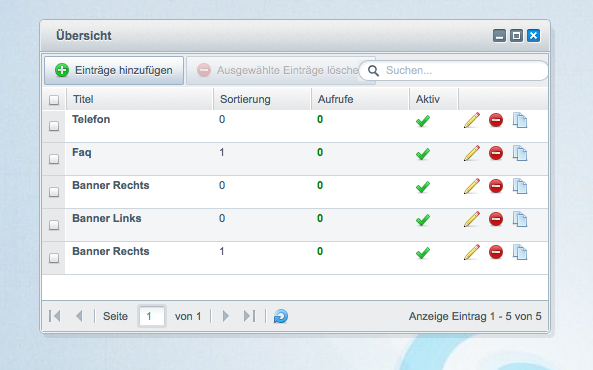
Task: Toggle the Aktiv checkmark for Faq
Action: tap(423, 154)
